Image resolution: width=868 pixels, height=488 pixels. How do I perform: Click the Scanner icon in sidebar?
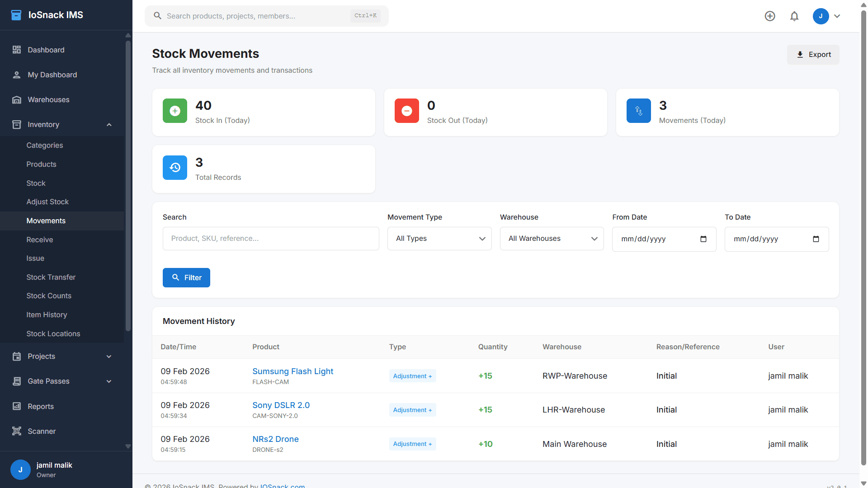pyautogui.click(x=17, y=431)
